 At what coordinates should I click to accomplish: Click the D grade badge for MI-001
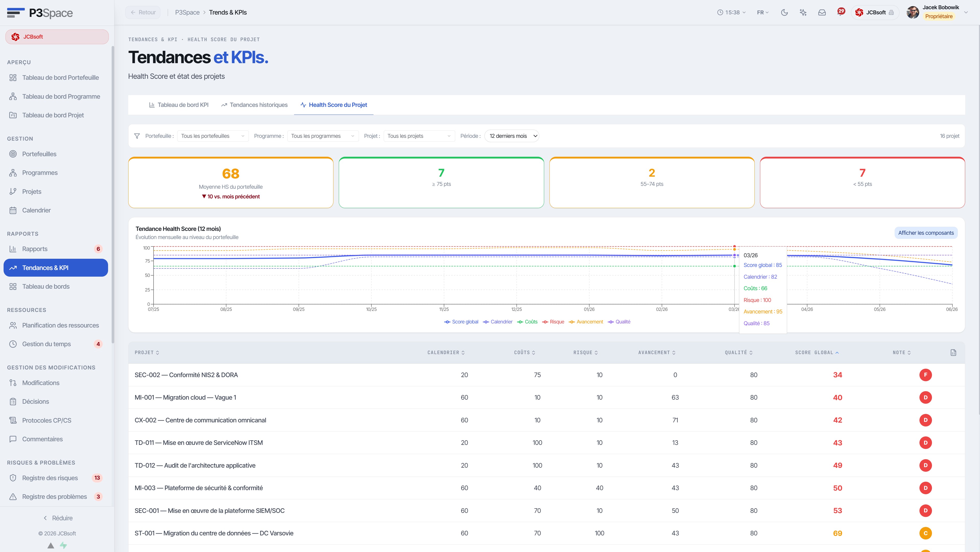925,397
